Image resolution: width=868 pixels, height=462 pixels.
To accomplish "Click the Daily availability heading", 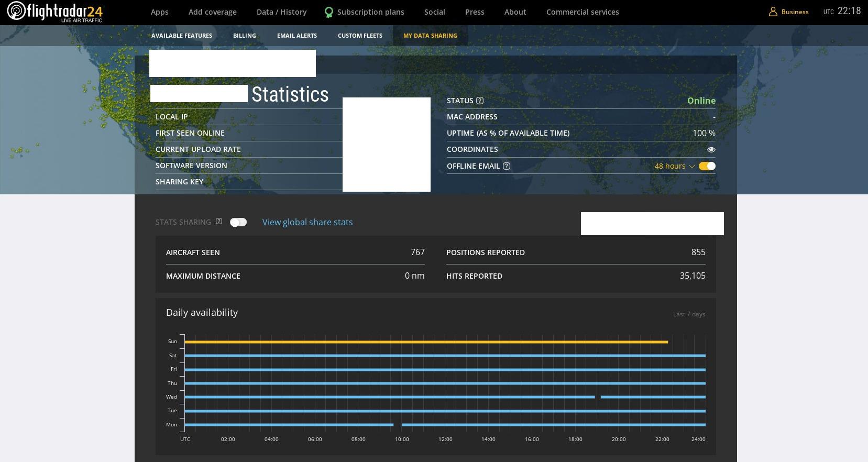I will (x=202, y=313).
